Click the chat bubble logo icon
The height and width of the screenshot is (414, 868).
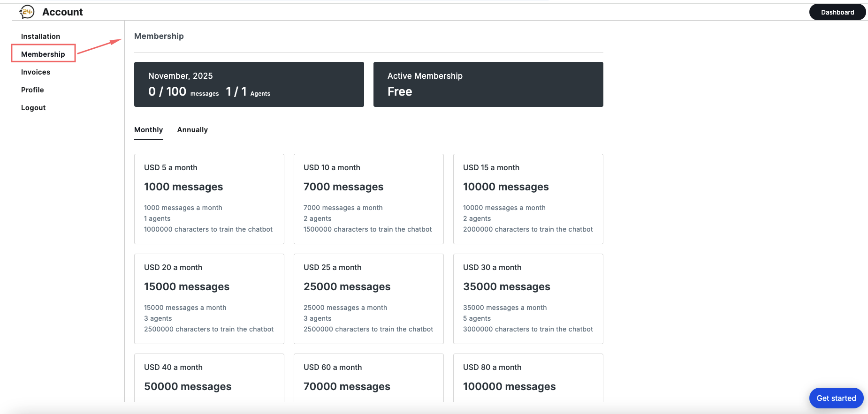pyautogui.click(x=27, y=12)
